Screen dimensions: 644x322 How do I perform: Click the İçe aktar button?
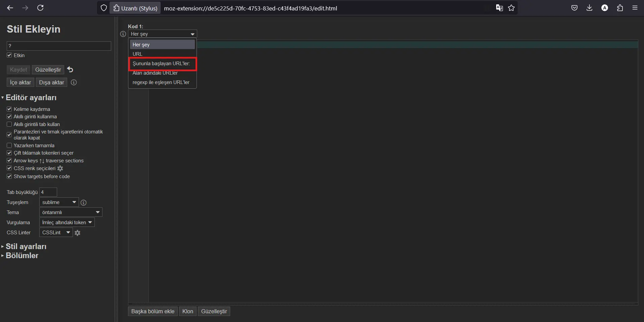tap(20, 82)
